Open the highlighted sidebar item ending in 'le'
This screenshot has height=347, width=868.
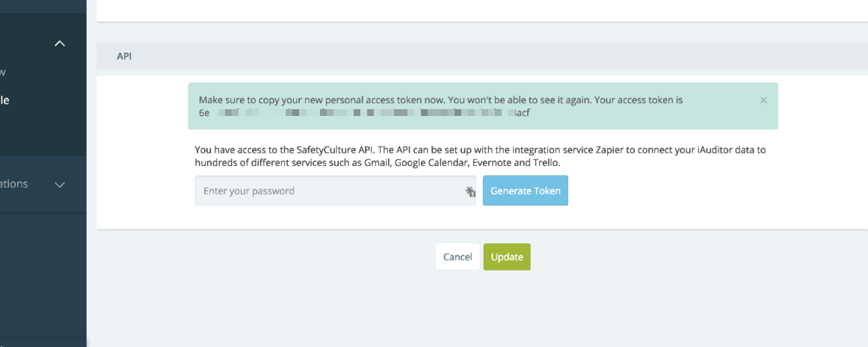click(4, 100)
